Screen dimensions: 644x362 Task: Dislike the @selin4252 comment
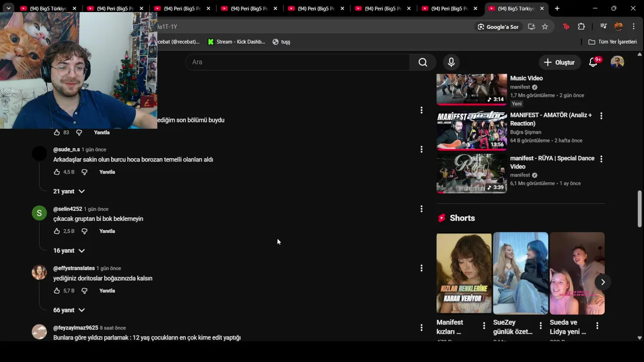(x=85, y=231)
